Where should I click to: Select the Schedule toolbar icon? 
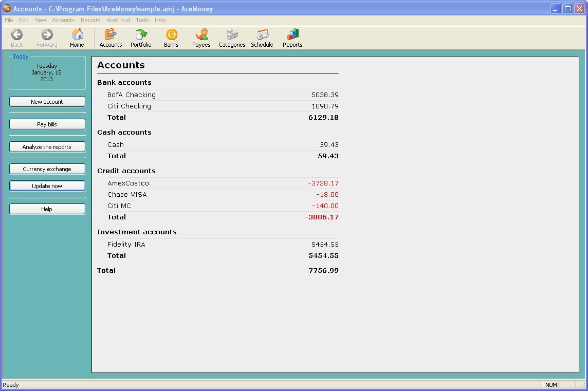click(x=262, y=37)
